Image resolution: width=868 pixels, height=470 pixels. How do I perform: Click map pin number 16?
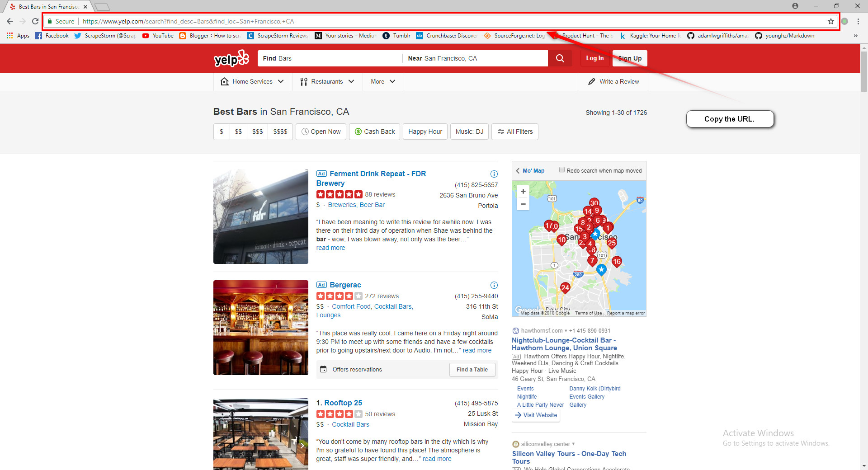617,262
